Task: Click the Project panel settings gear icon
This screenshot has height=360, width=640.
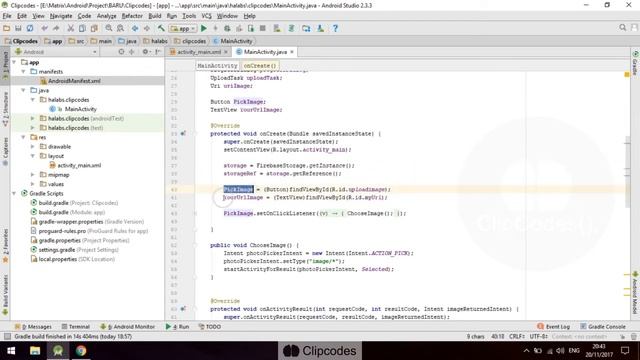Action: (145, 52)
